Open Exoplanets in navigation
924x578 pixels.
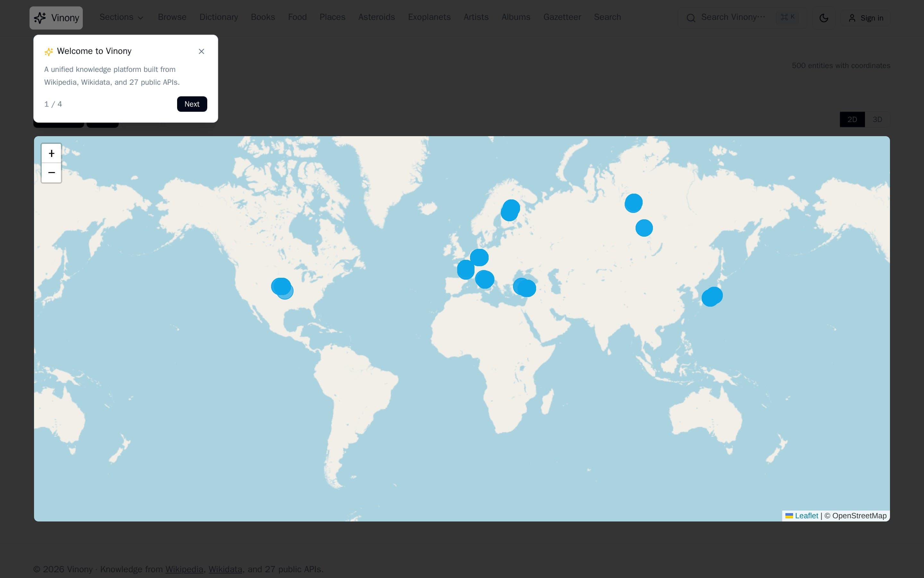429,17
